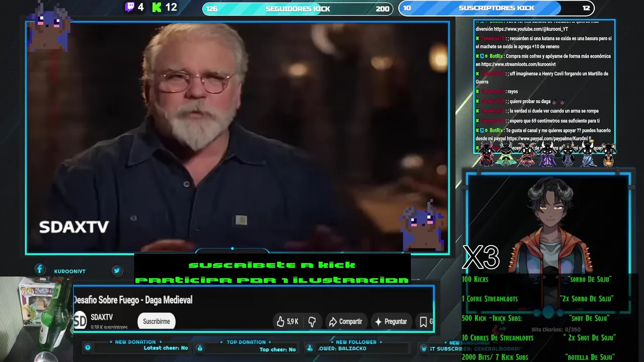
Task: Click the Facebook icon beside KUROONIVT
Action: click(39, 269)
